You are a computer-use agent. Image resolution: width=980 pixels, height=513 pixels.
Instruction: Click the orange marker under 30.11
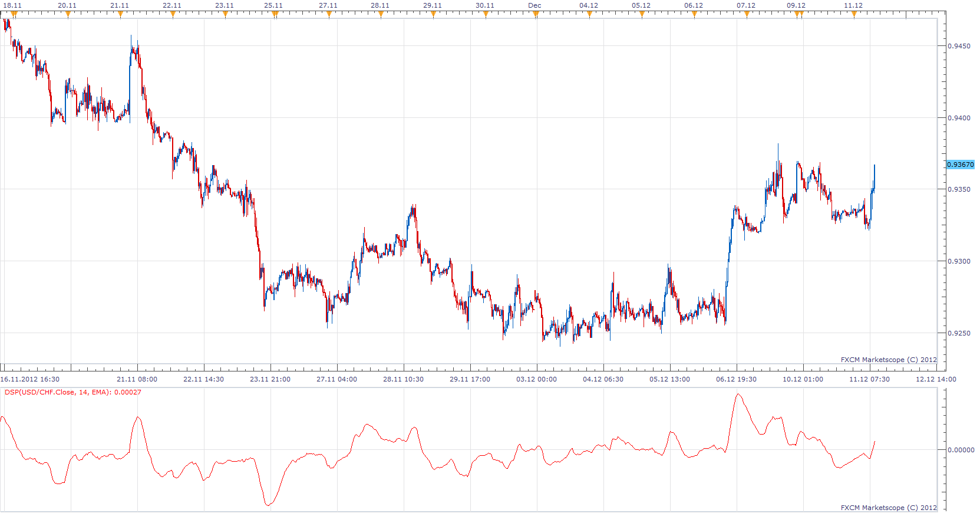pyautogui.click(x=486, y=14)
